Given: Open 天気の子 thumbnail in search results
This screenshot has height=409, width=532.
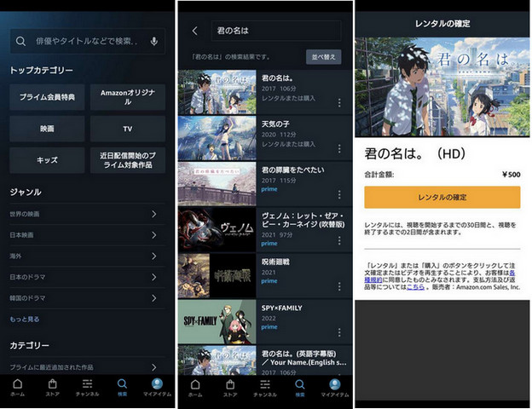Looking at the screenshot, I should [217, 138].
